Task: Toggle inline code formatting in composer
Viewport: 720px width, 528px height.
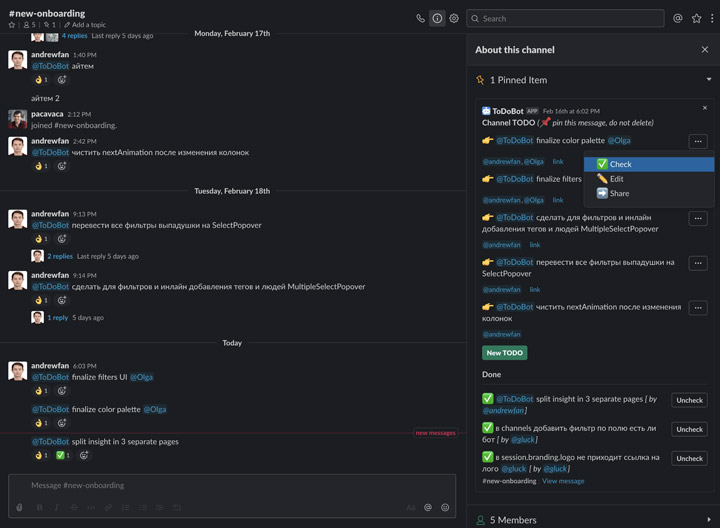Action: pos(91,507)
